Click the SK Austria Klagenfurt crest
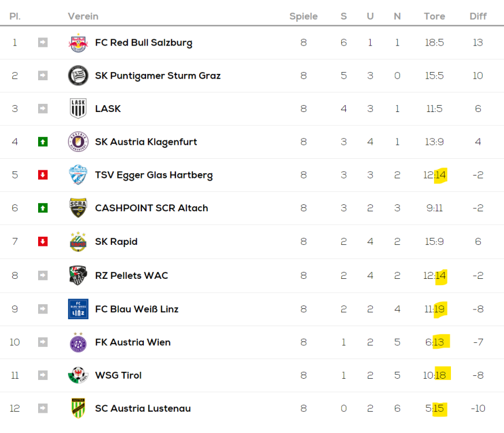This screenshot has width=504, height=433. 78,142
